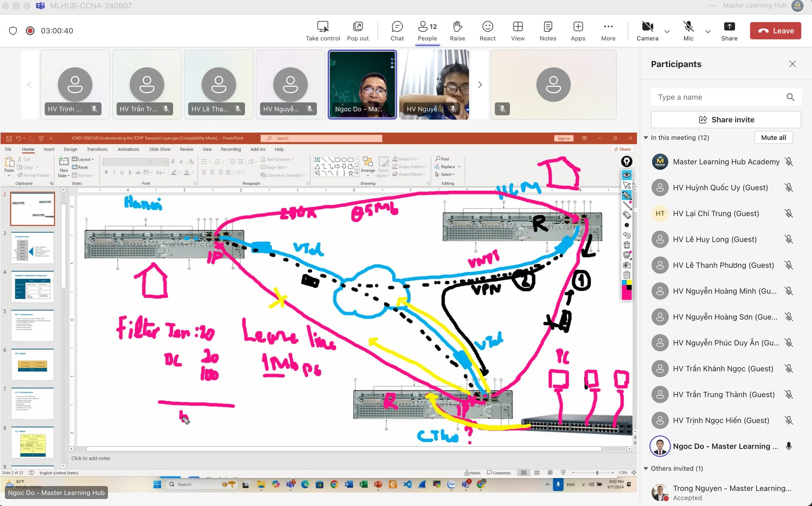Collapse the Others invited section
This screenshot has width=812, height=506.
[646, 468]
